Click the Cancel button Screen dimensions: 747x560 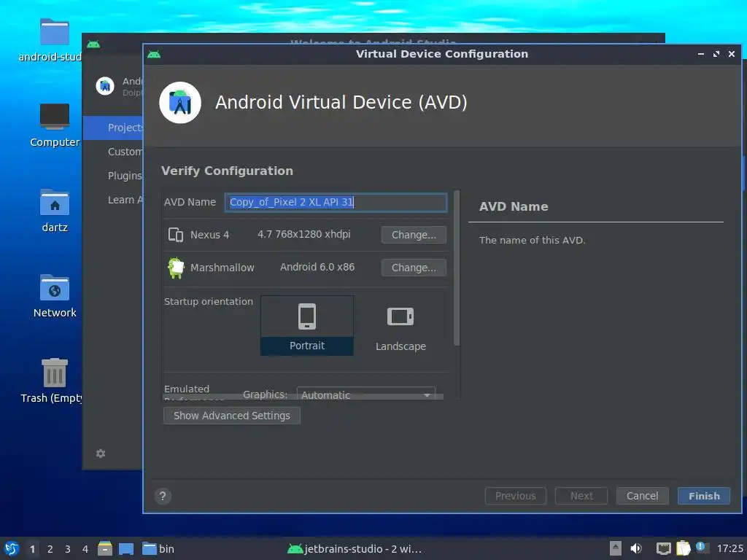tap(642, 496)
